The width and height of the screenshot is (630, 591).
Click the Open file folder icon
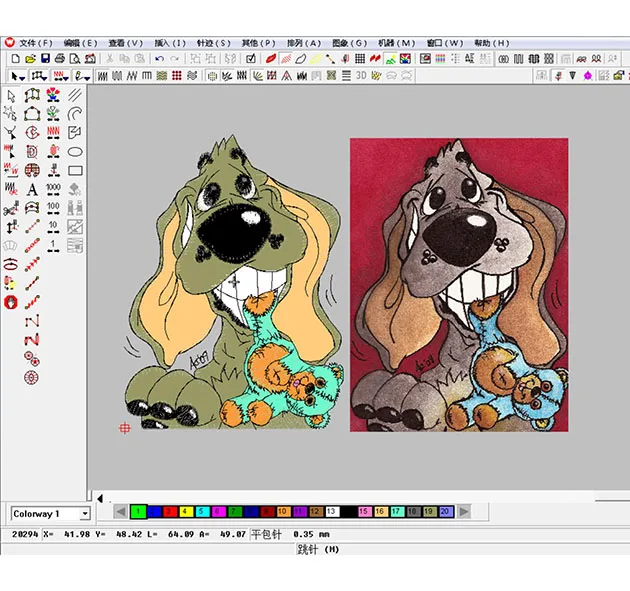pos(31,59)
